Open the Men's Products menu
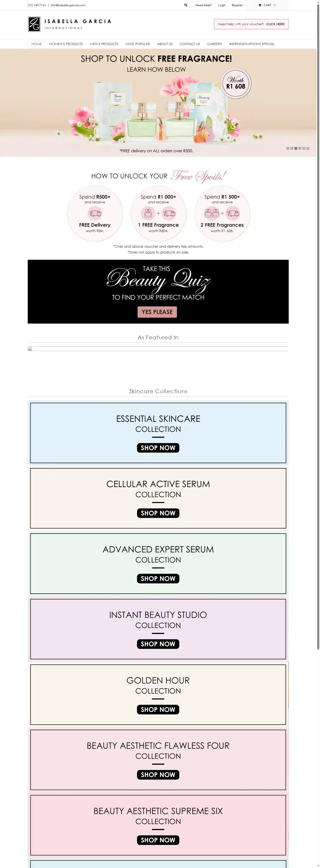320x868 pixels. tap(104, 44)
